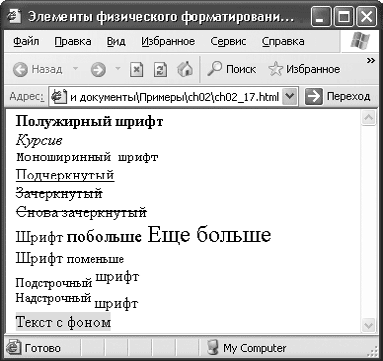The height and width of the screenshot is (361, 383).
Task: Click the My Computer zone icon in status bar
Action: tap(213, 348)
